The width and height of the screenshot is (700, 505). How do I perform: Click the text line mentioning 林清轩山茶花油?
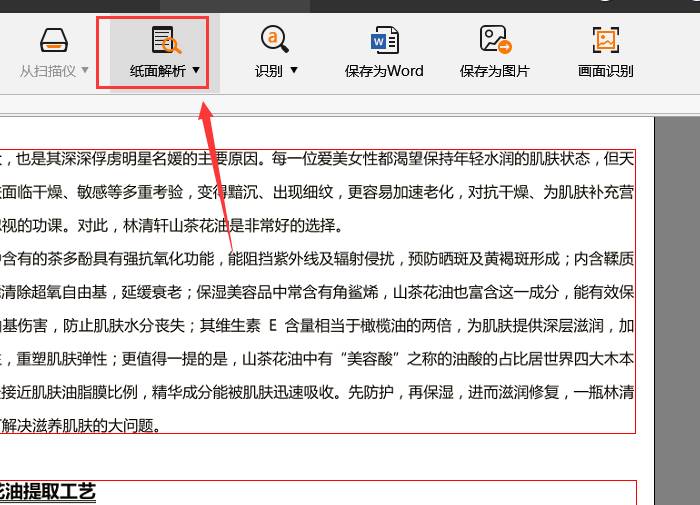(x=172, y=225)
